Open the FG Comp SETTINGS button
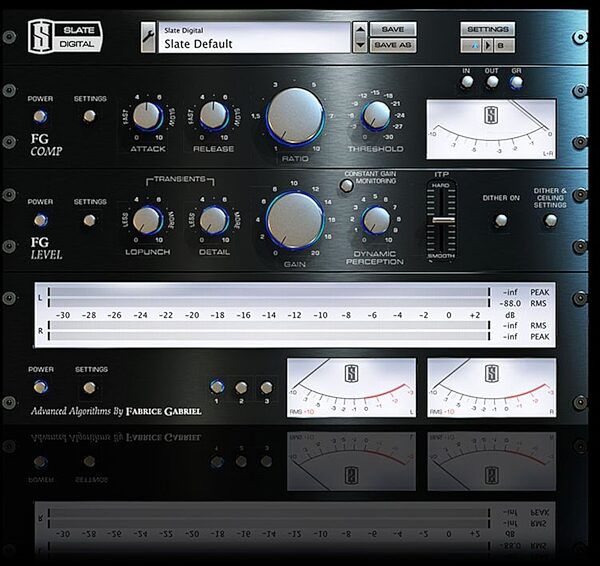Viewport: 600px width, 566px height. point(90,116)
